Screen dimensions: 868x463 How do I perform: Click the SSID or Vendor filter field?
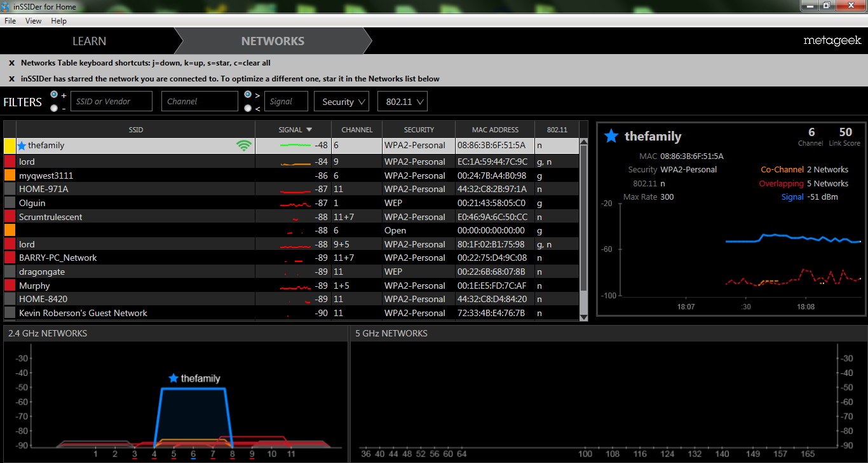111,101
